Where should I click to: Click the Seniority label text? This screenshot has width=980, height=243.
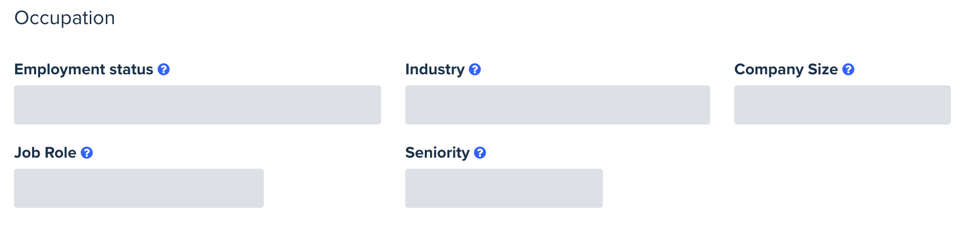click(437, 153)
